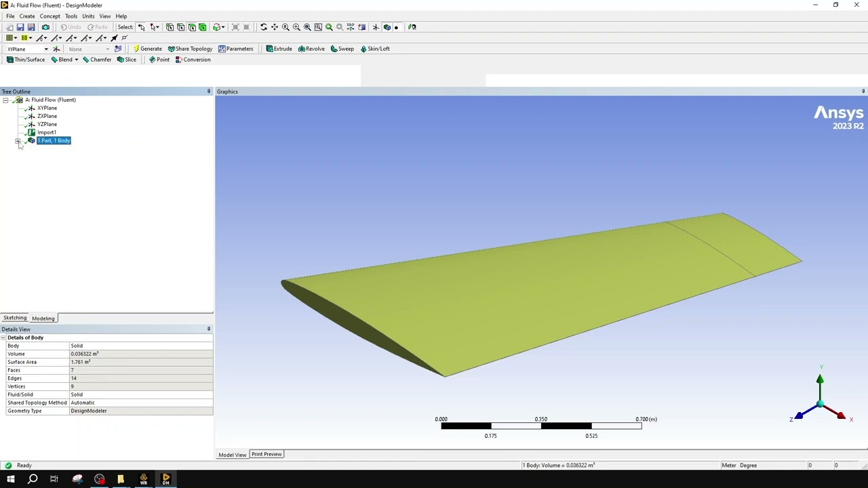Open the Help menu

[121, 16]
